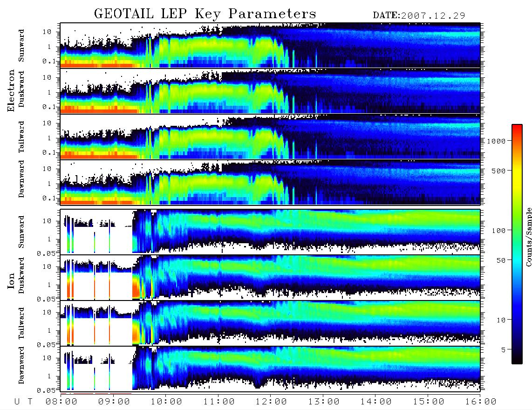Click the '16:00' time tick label
This screenshot has height=410, width=532.
(481, 402)
